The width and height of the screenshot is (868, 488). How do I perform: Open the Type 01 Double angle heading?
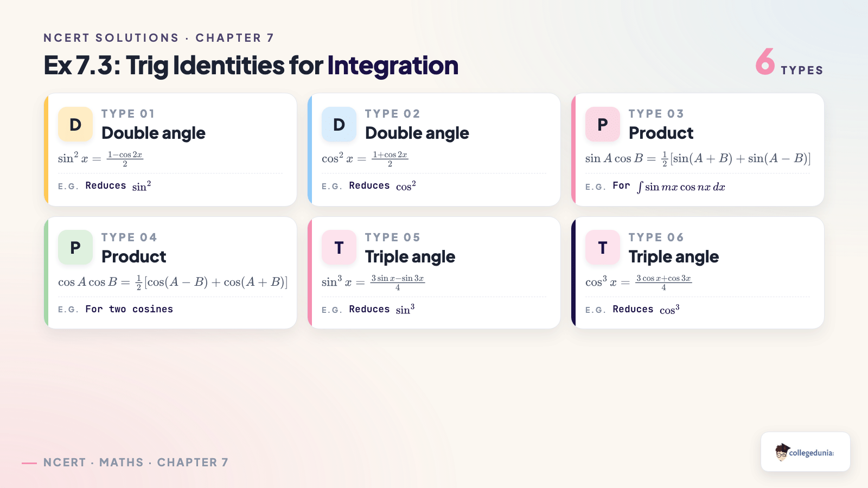coord(154,133)
